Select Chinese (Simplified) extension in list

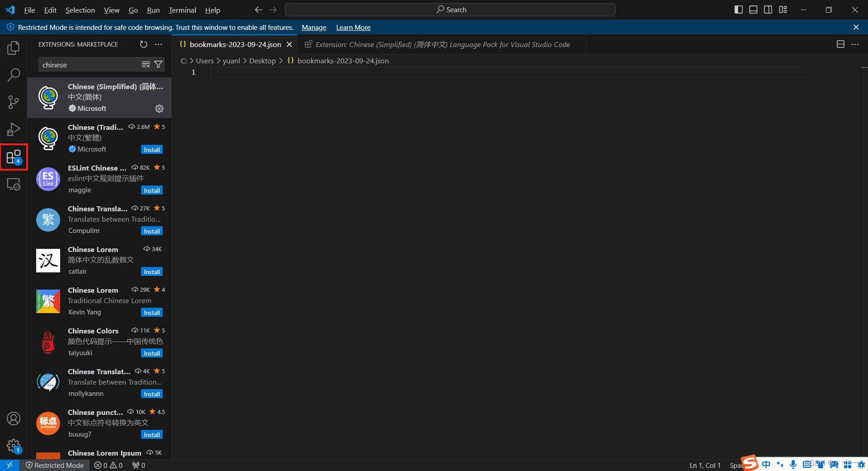coord(99,98)
